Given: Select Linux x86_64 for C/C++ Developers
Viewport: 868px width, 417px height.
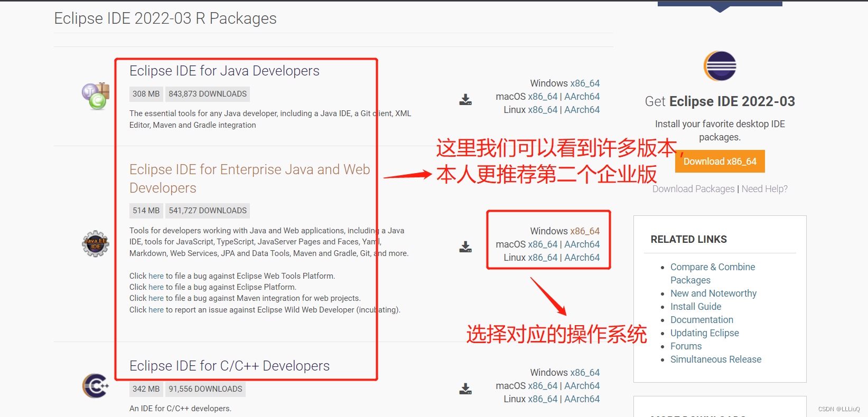Looking at the screenshot, I should click(x=543, y=399).
